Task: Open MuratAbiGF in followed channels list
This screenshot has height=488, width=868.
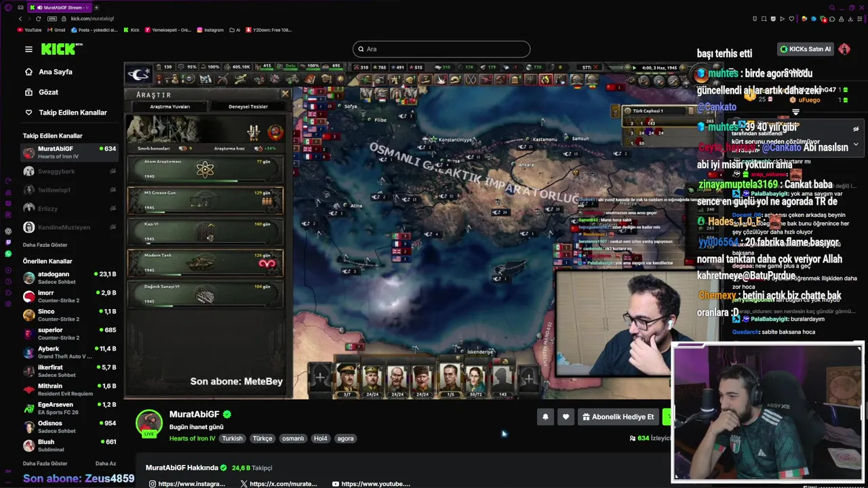Action: [x=69, y=152]
